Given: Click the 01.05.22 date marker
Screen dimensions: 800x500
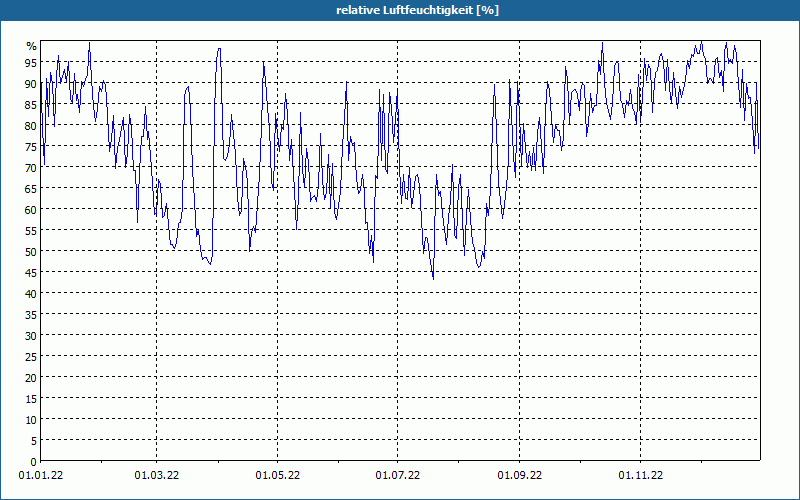Looking at the screenshot, I should pos(278,476).
